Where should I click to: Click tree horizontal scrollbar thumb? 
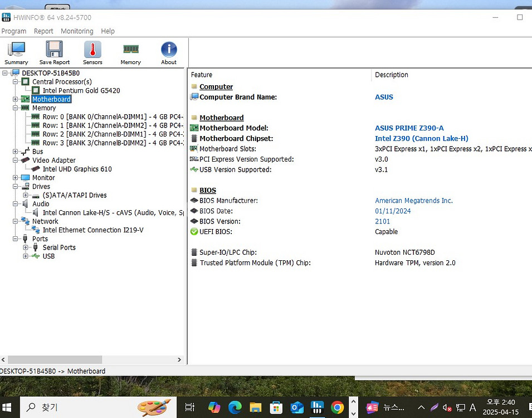pyautogui.click(x=55, y=359)
